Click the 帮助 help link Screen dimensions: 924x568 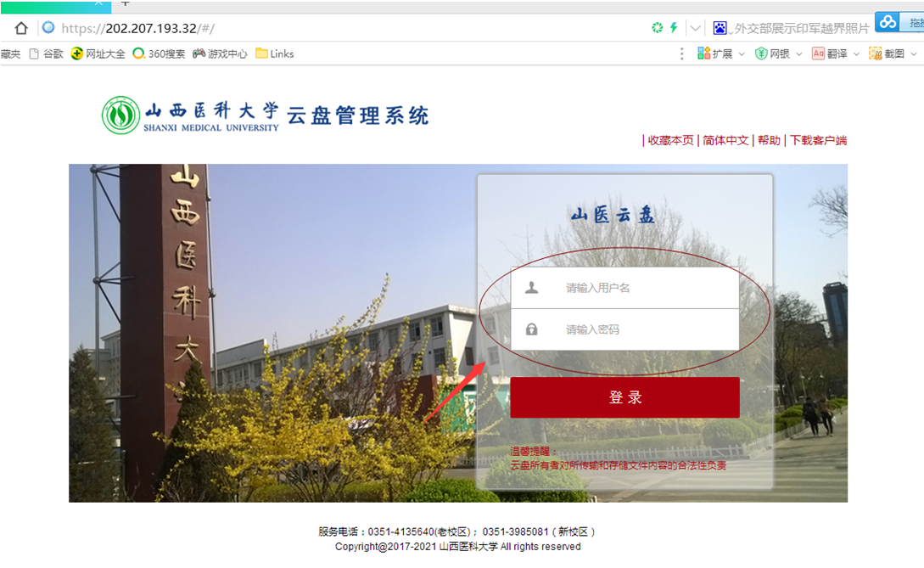coord(769,140)
